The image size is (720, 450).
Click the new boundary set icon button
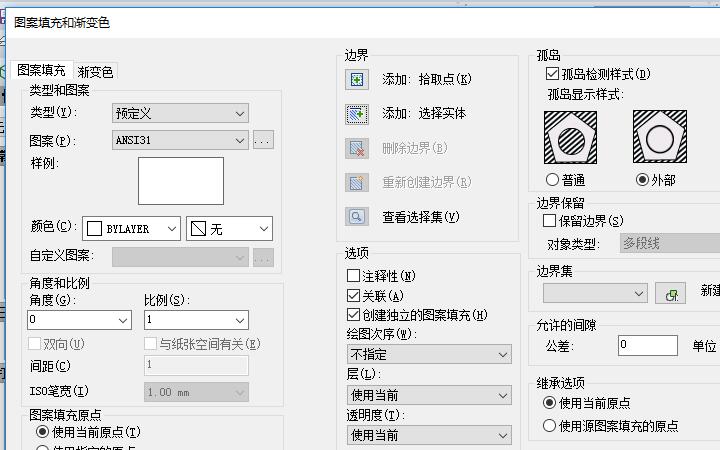pos(670,293)
